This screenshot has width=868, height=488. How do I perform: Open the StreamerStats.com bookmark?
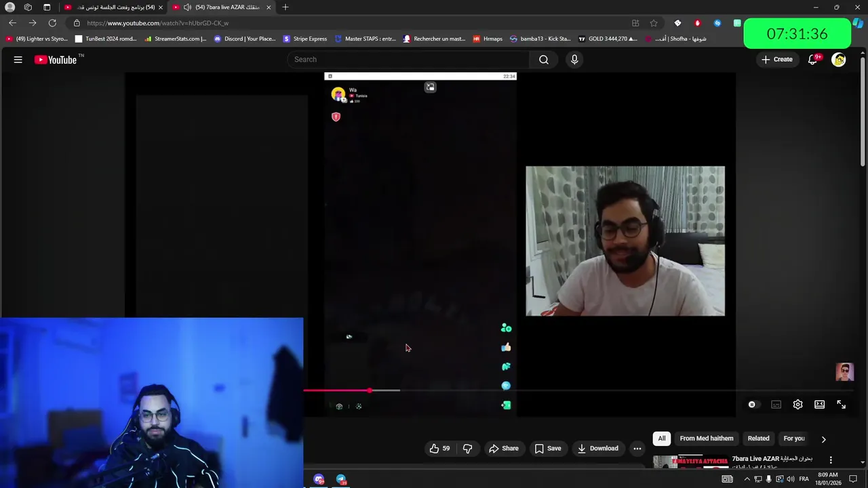pos(175,39)
